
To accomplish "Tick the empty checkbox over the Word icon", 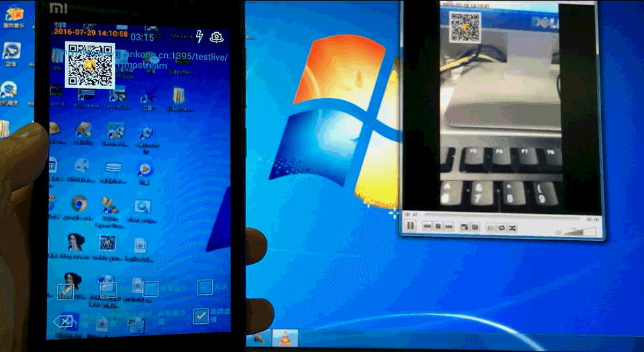I will coord(109,290).
